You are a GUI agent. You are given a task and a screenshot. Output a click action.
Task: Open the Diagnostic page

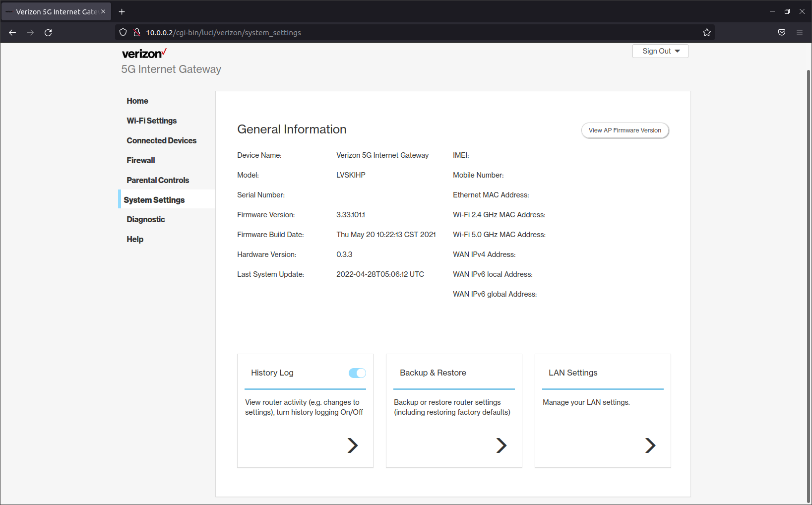(146, 219)
